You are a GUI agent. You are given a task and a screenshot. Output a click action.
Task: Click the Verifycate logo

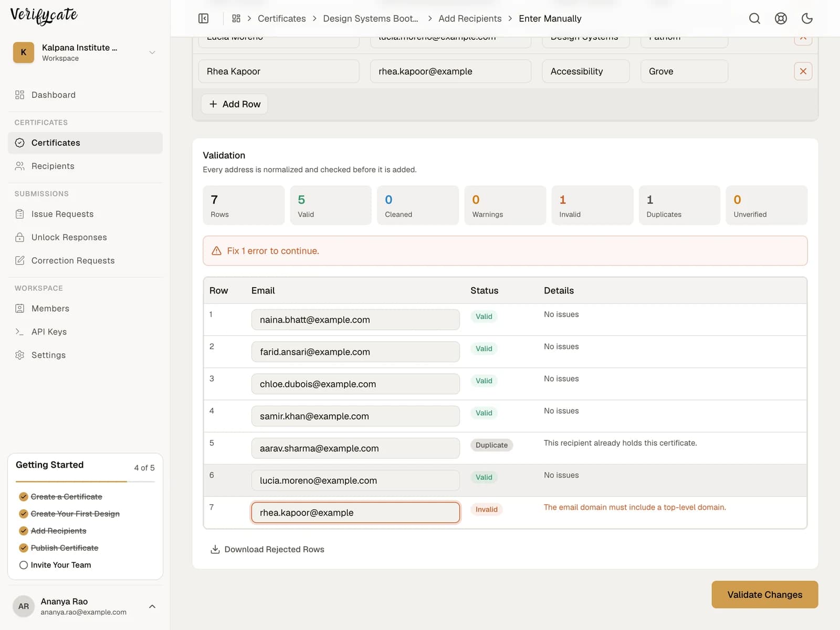[44, 16]
